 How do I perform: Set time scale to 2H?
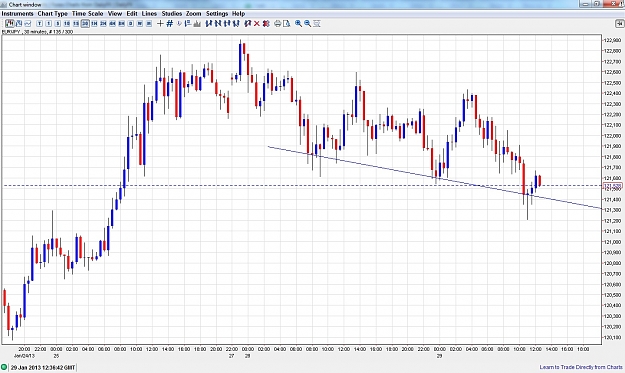[x=103, y=24]
